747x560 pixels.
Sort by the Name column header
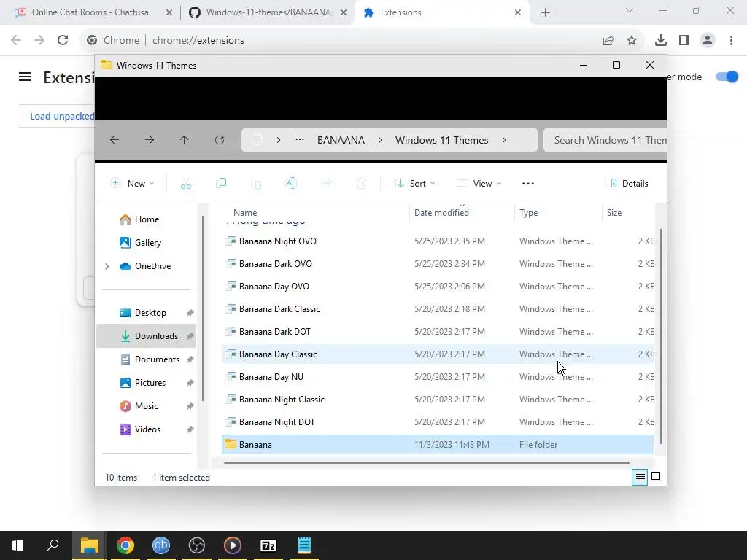point(245,213)
